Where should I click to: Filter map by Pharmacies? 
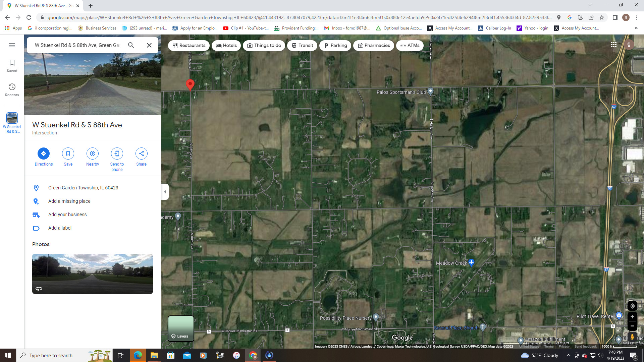pos(374,46)
